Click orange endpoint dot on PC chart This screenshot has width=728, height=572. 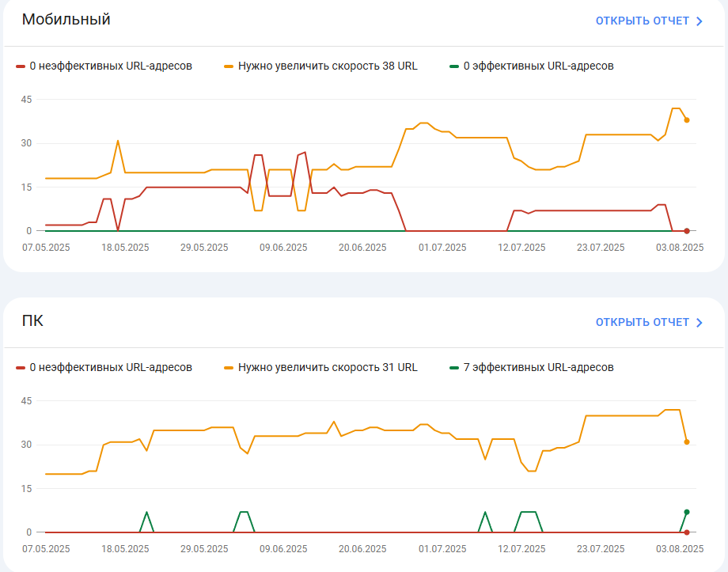coord(687,442)
